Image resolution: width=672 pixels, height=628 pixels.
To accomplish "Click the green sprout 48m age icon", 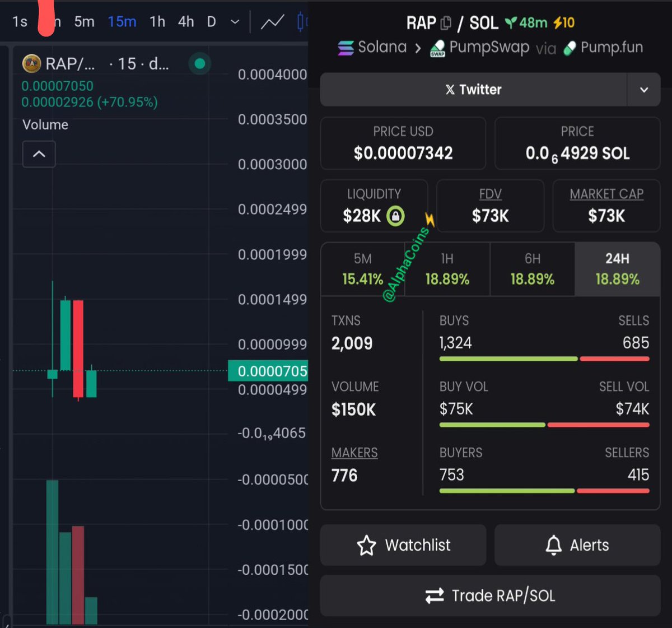I will 511,23.
